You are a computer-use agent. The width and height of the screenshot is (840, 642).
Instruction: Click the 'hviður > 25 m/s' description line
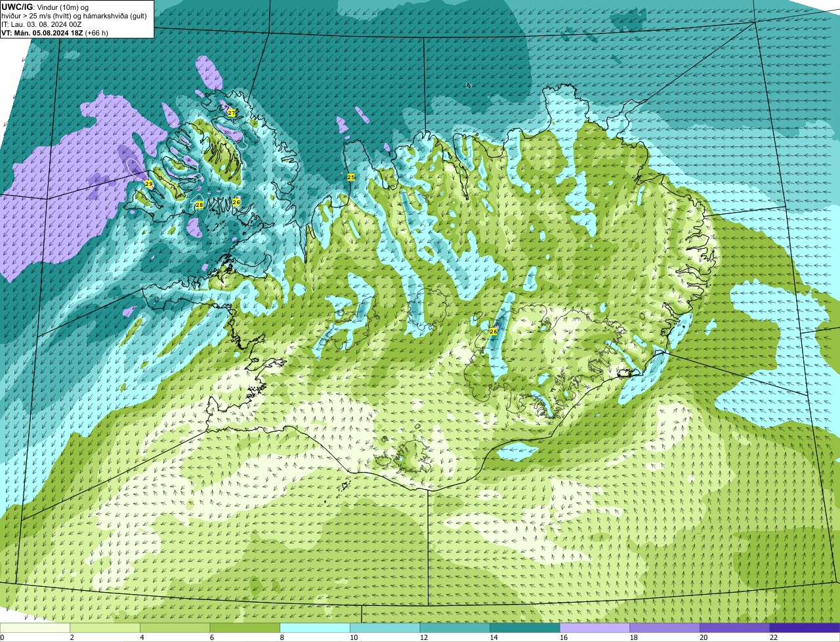click(74, 16)
